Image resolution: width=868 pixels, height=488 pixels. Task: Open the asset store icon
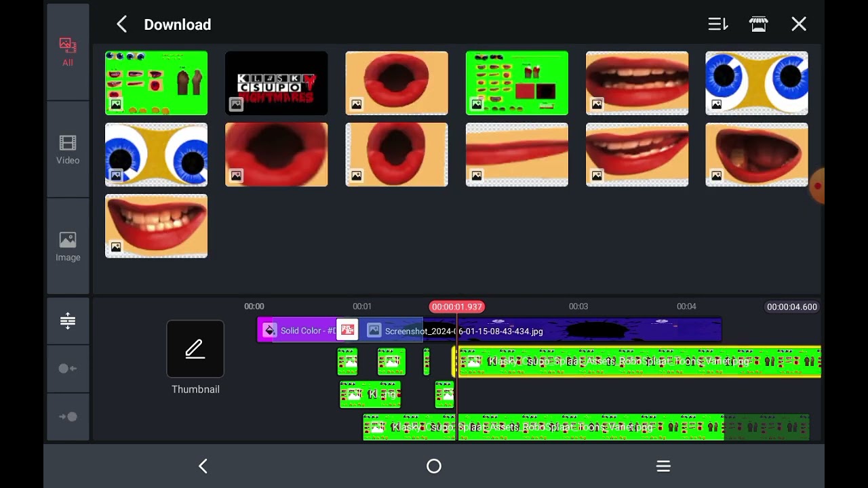pos(758,24)
